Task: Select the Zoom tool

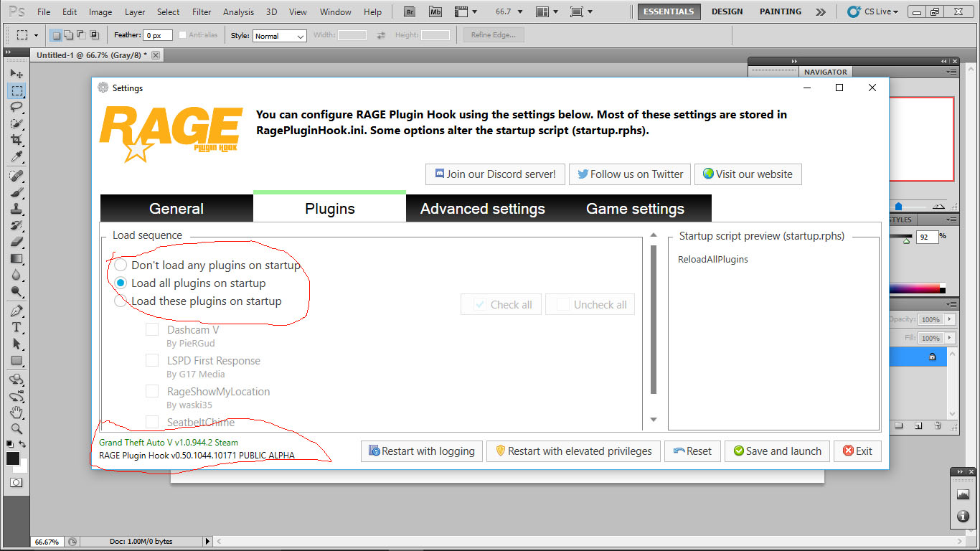Action: click(x=16, y=429)
